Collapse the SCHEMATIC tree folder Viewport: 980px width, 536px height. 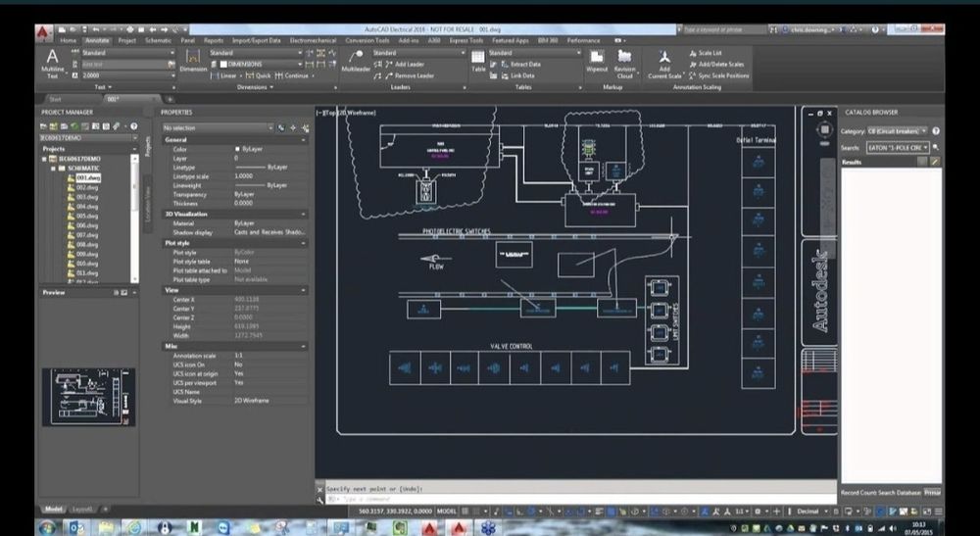pyautogui.click(x=54, y=169)
